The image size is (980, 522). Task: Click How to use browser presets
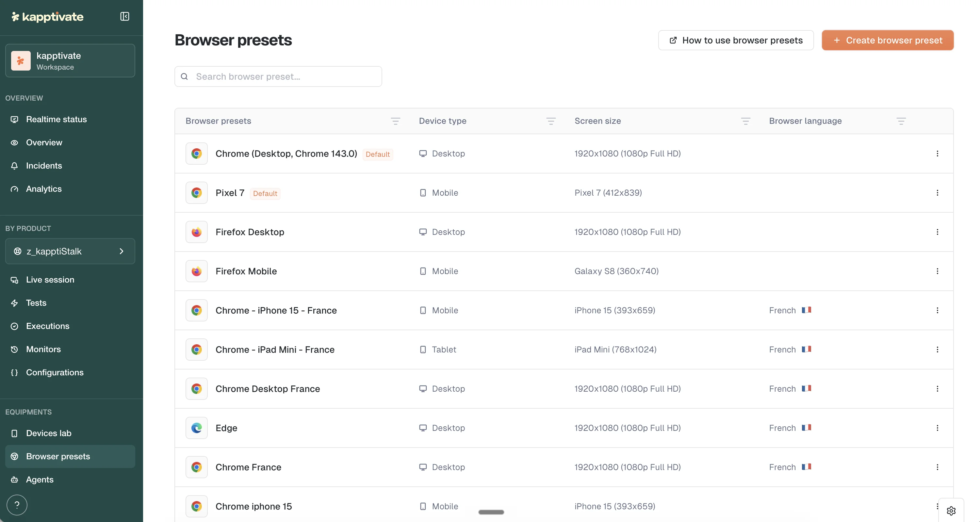(x=736, y=40)
